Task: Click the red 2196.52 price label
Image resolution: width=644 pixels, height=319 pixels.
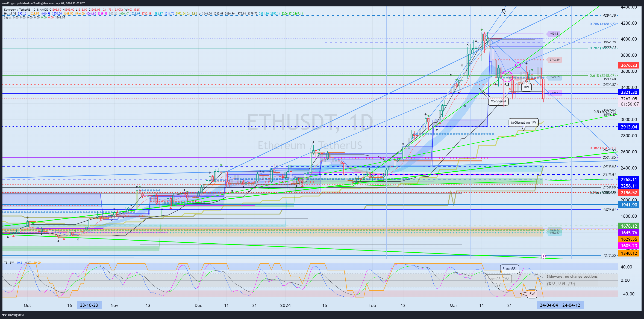Action: 629,193
